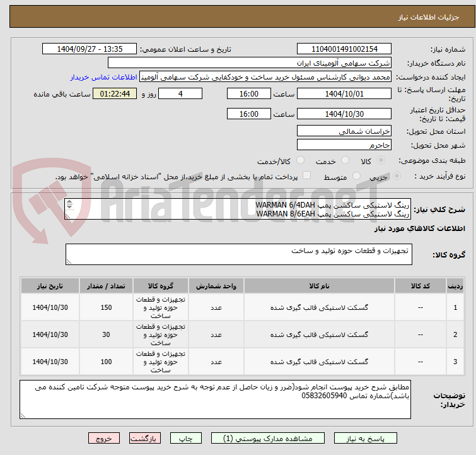Viewport: 476px width, 455px height.
Task: Click the تاریخ نیاز column header
Action: [50, 286]
